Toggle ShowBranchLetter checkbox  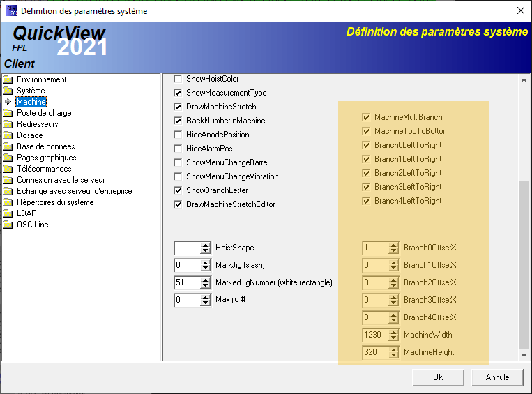pyautogui.click(x=178, y=190)
